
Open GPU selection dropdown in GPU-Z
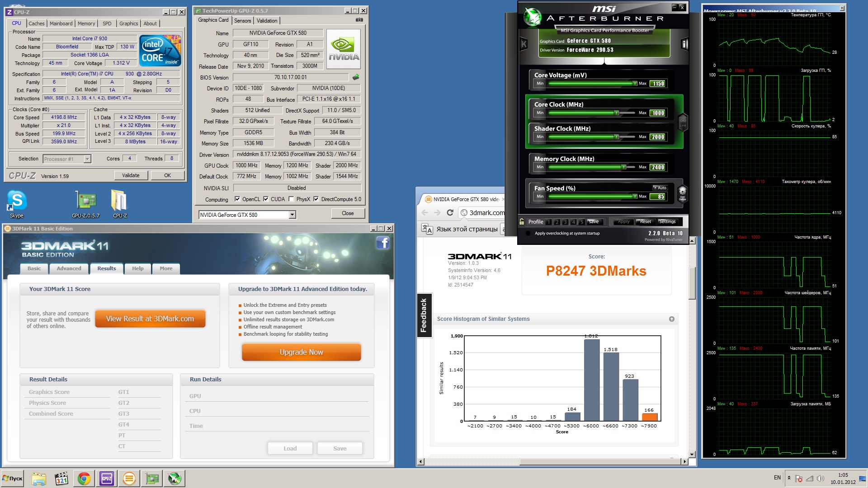coord(292,215)
